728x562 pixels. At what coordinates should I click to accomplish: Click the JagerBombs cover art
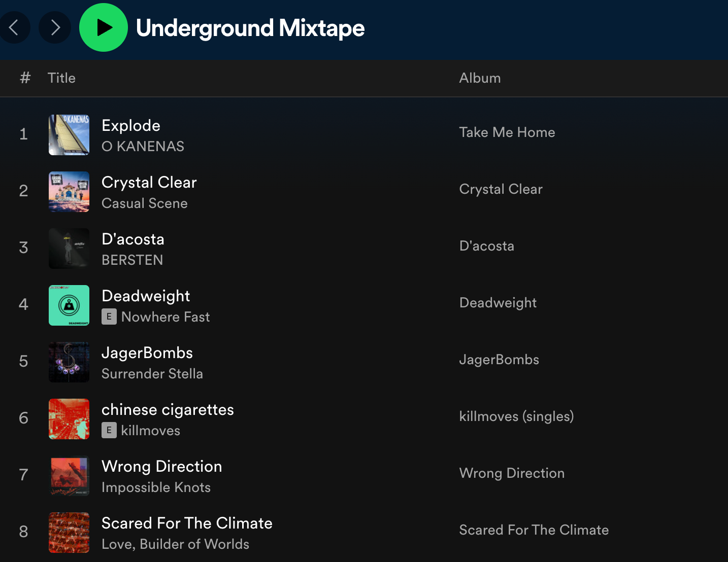click(x=69, y=362)
